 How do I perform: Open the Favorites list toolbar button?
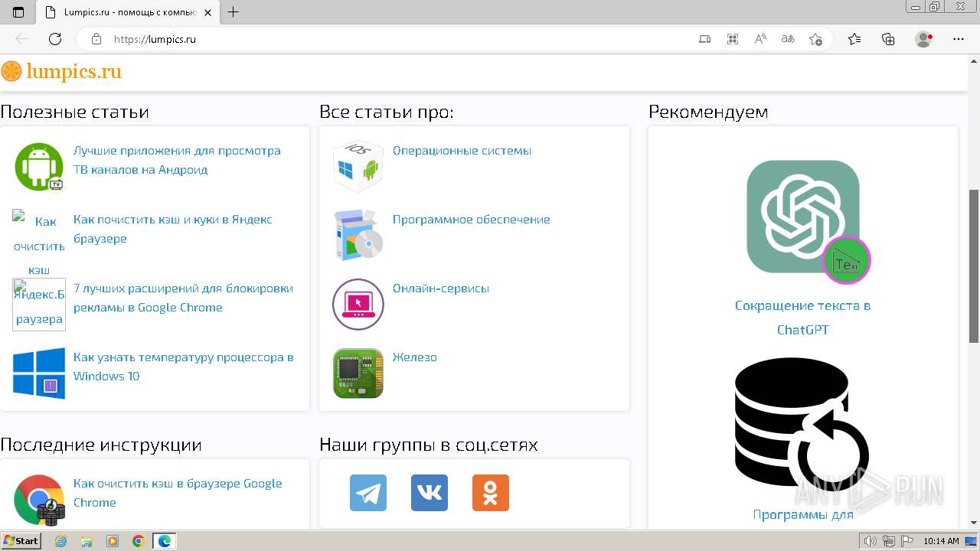coord(855,39)
